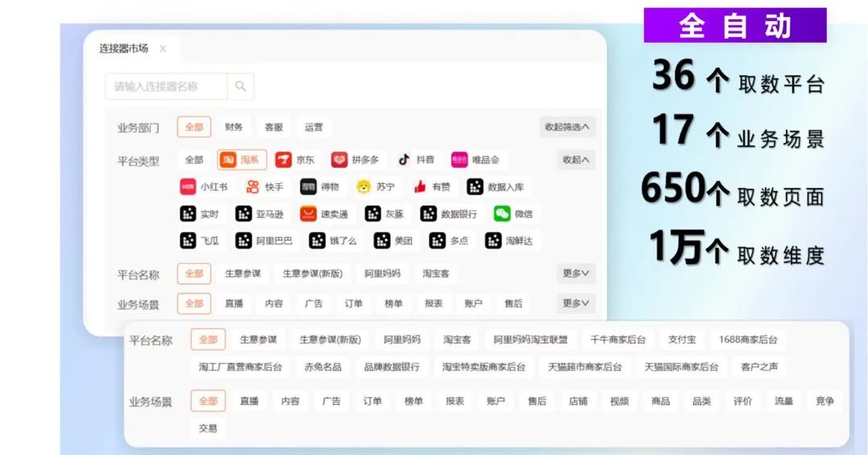
Task: Filter platform name by 千牛商家后台
Action: point(618,340)
